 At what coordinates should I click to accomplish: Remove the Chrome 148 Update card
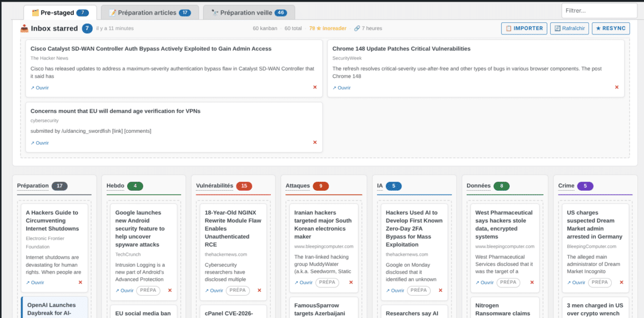click(616, 87)
